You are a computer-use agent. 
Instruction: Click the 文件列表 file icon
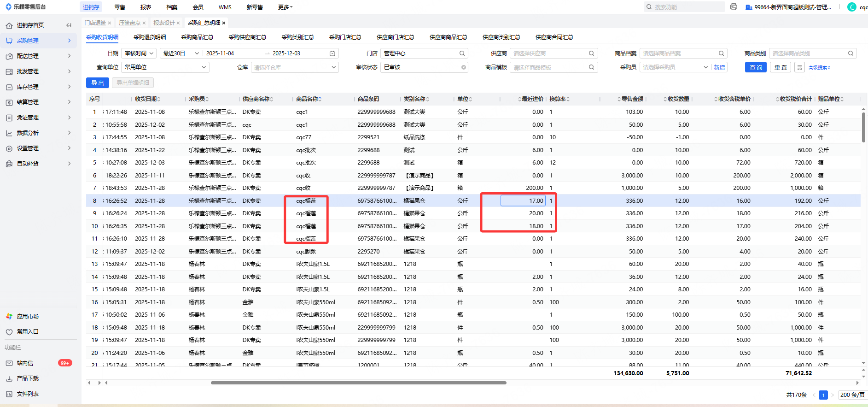(9, 394)
